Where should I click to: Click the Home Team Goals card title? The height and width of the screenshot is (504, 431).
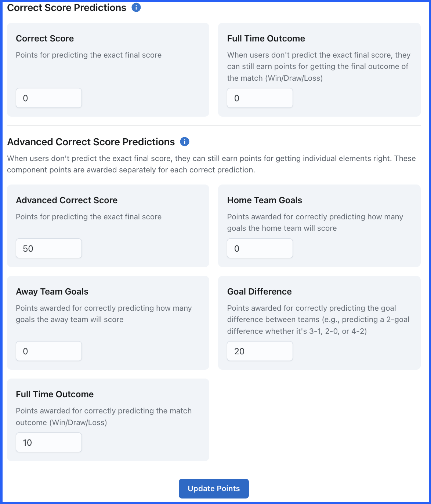(265, 200)
